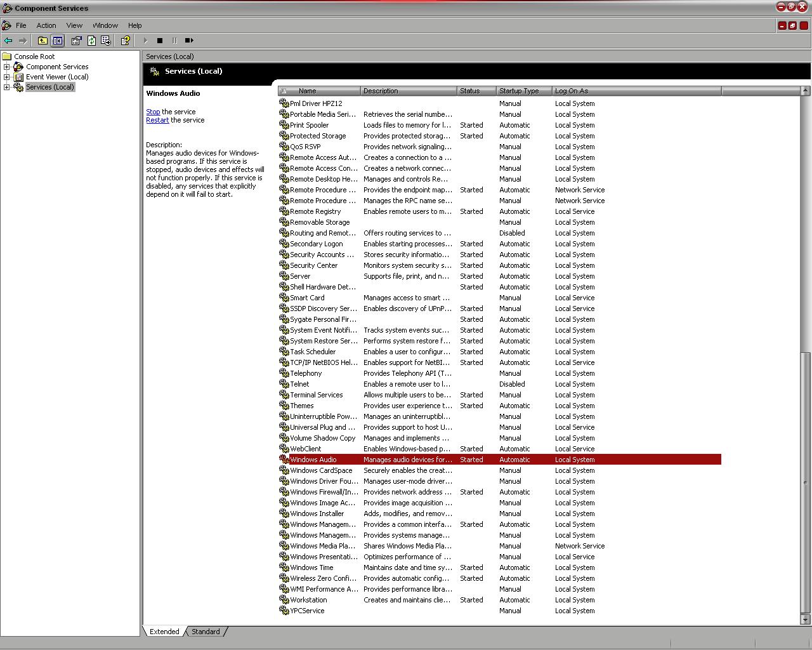Sort by the Status column header

tap(476, 91)
